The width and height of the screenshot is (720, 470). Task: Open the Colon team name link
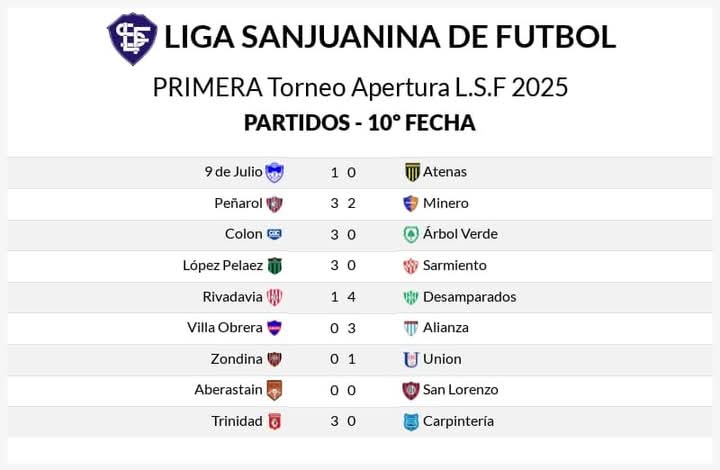pos(243,234)
